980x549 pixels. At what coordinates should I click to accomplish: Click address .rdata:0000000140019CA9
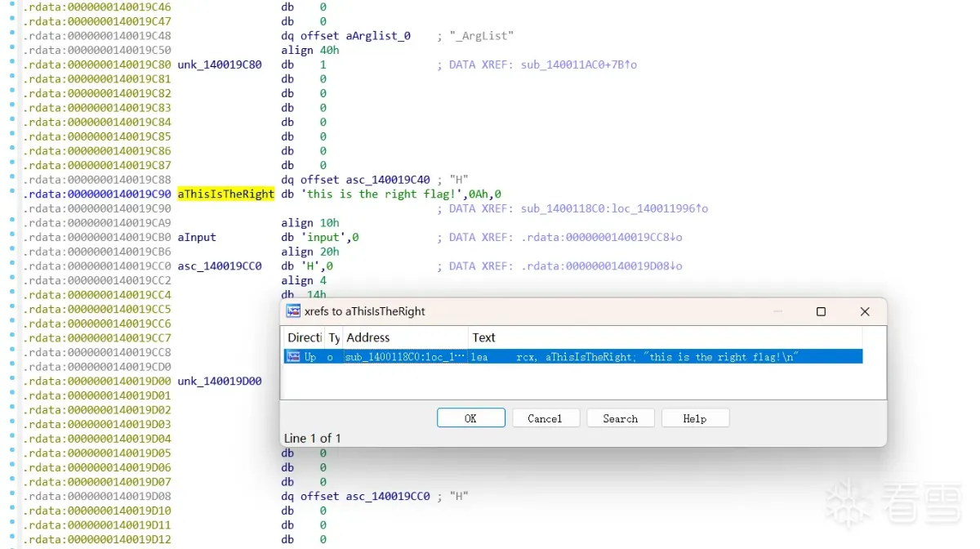click(x=97, y=223)
